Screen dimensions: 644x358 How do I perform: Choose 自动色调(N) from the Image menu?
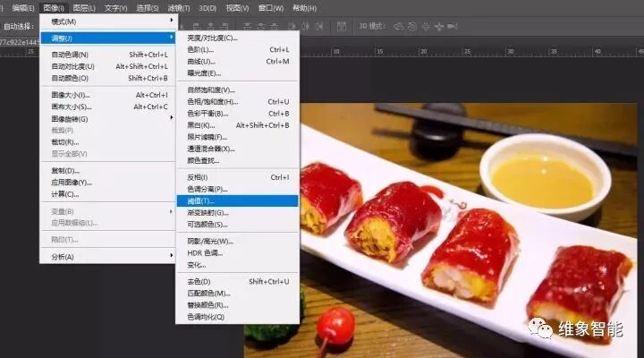108,55
